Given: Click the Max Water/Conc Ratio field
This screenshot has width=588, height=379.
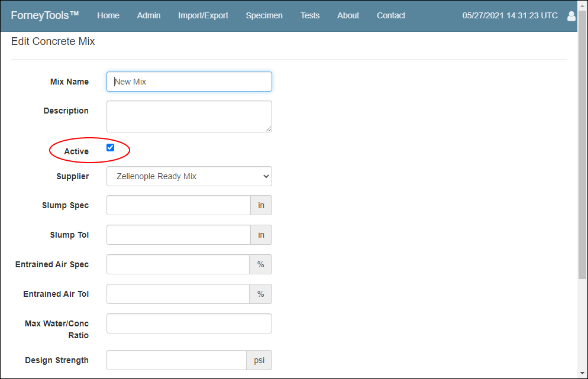Looking at the screenshot, I should 189,323.
